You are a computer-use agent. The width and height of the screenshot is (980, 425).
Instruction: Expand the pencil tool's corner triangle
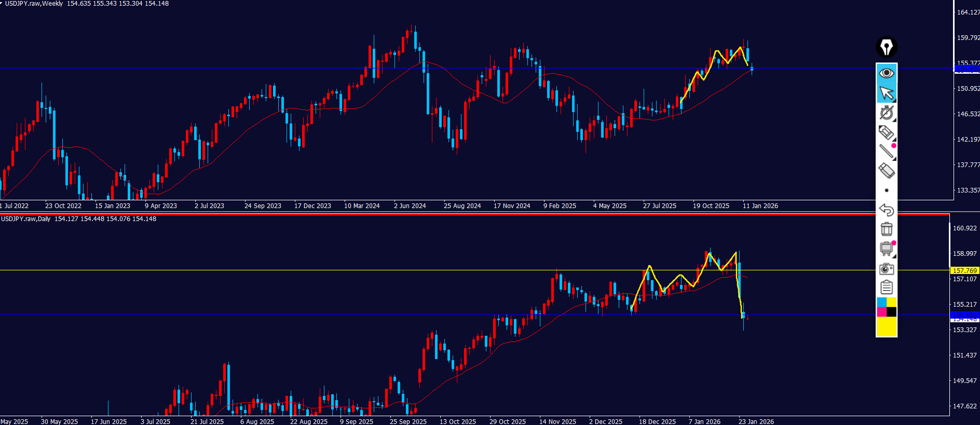coord(894,140)
